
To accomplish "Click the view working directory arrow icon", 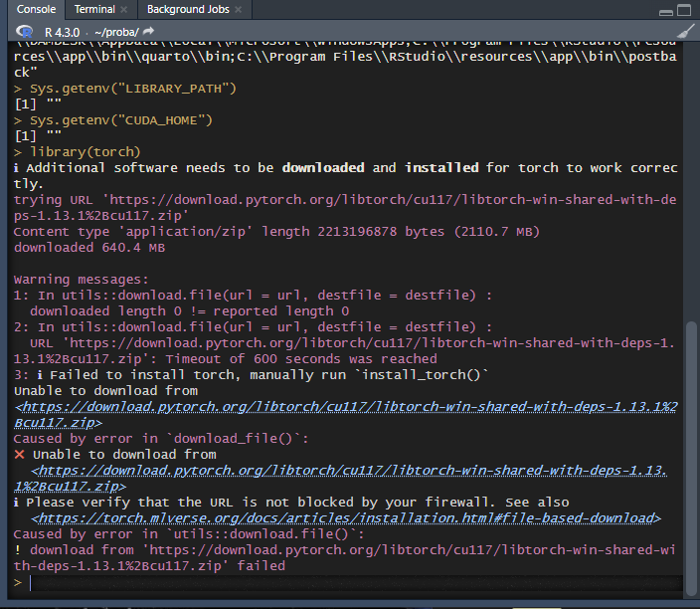I will pyautogui.click(x=149, y=31).
